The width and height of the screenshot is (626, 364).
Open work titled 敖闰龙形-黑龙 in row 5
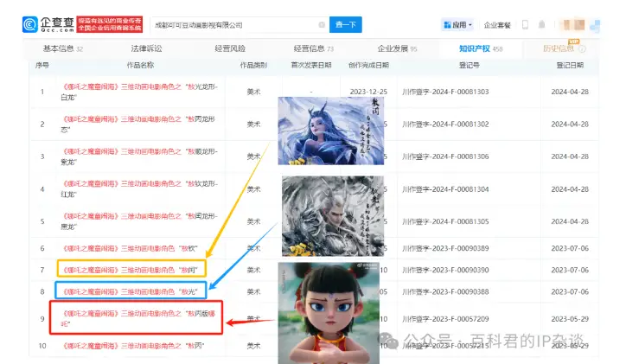tap(139, 221)
